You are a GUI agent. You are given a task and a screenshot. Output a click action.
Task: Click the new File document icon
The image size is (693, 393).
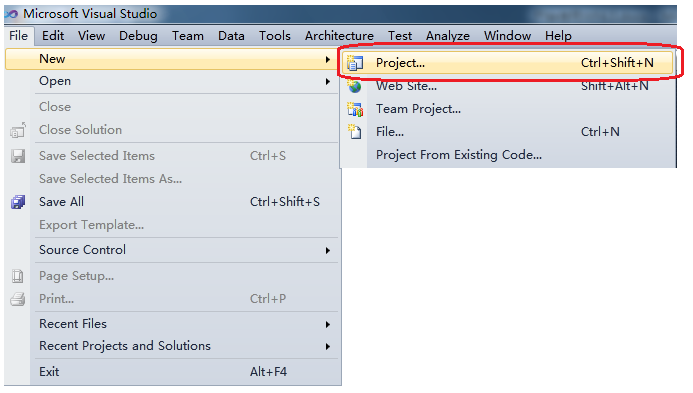[x=354, y=132]
